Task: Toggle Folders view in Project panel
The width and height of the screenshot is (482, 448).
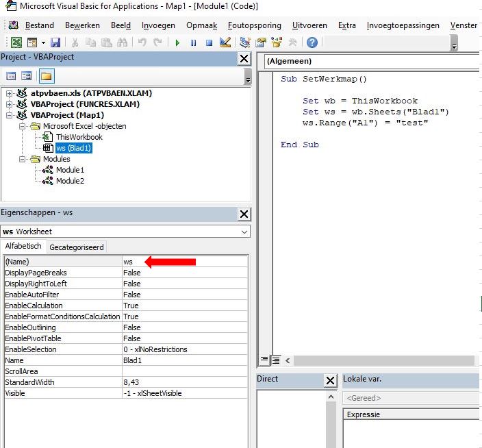Action: (x=46, y=76)
